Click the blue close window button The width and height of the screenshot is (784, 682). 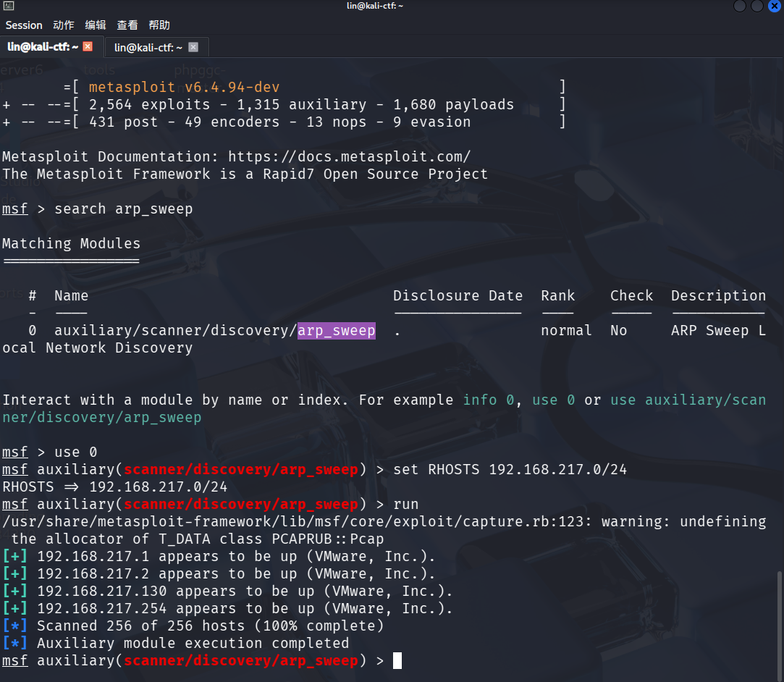click(x=775, y=6)
